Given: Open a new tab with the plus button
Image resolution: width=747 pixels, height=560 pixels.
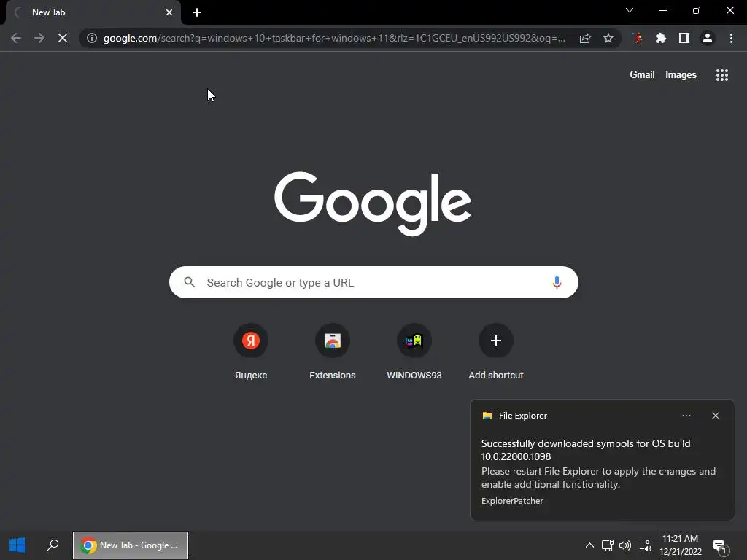Looking at the screenshot, I should [197, 12].
